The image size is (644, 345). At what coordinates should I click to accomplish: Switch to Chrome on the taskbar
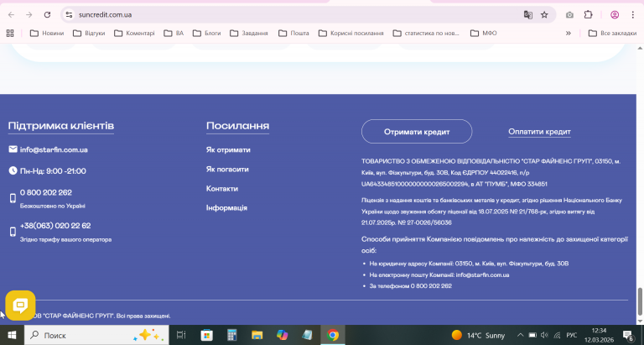point(333,335)
